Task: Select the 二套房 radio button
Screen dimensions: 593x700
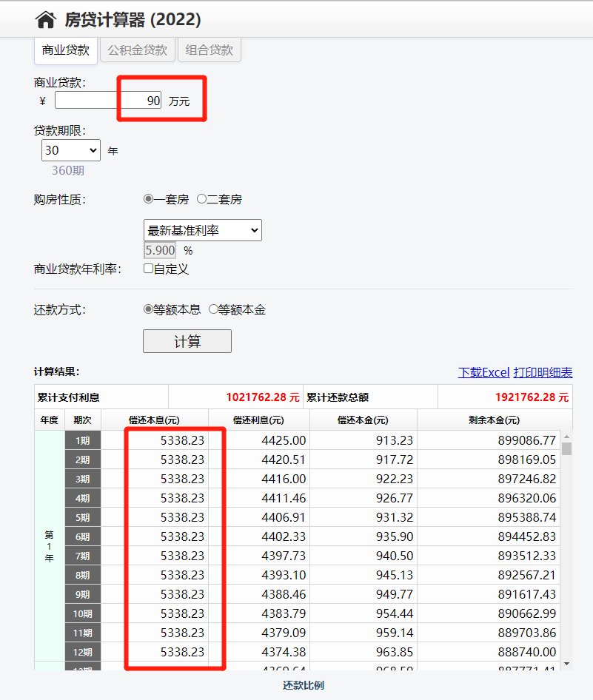Action: (201, 199)
